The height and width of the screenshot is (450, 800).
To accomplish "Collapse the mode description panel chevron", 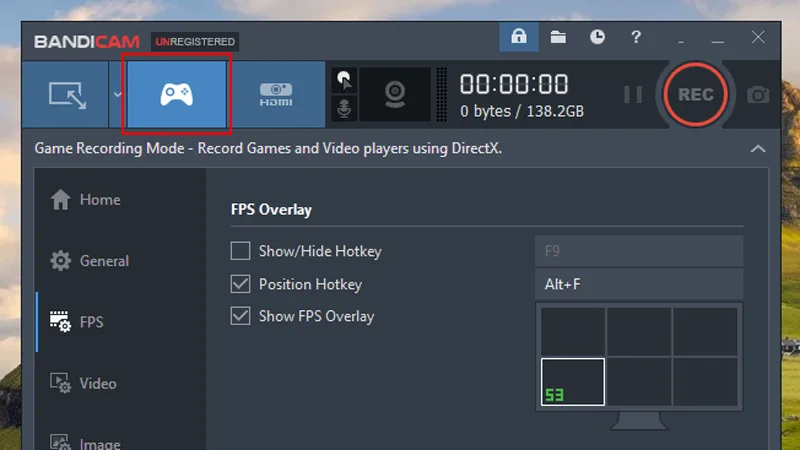I will point(758,148).
